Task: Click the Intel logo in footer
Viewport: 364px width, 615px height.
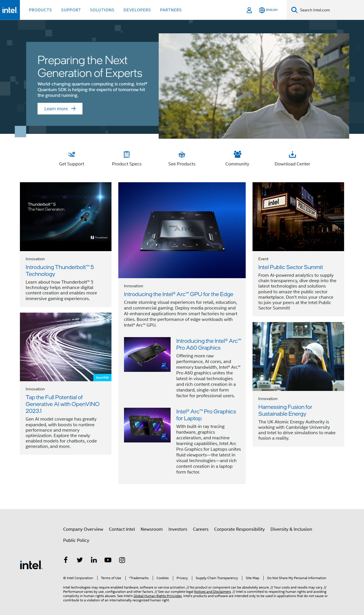Action: point(31,565)
